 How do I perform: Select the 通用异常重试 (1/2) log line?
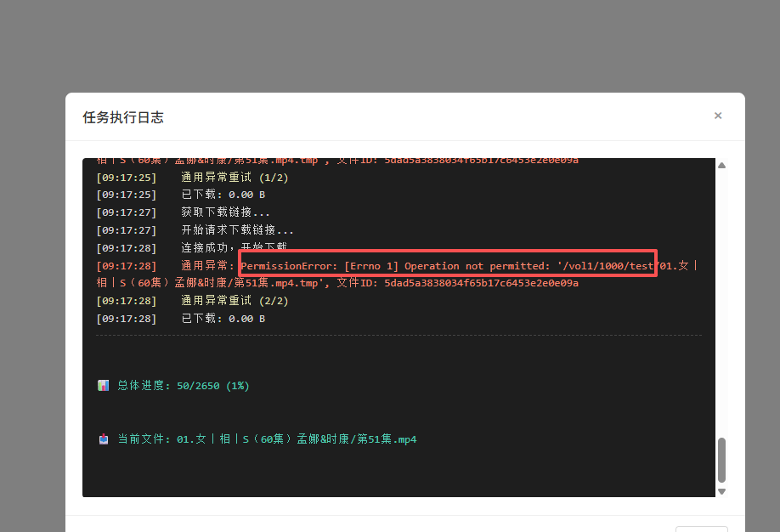pyautogui.click(x=193, y=177)
